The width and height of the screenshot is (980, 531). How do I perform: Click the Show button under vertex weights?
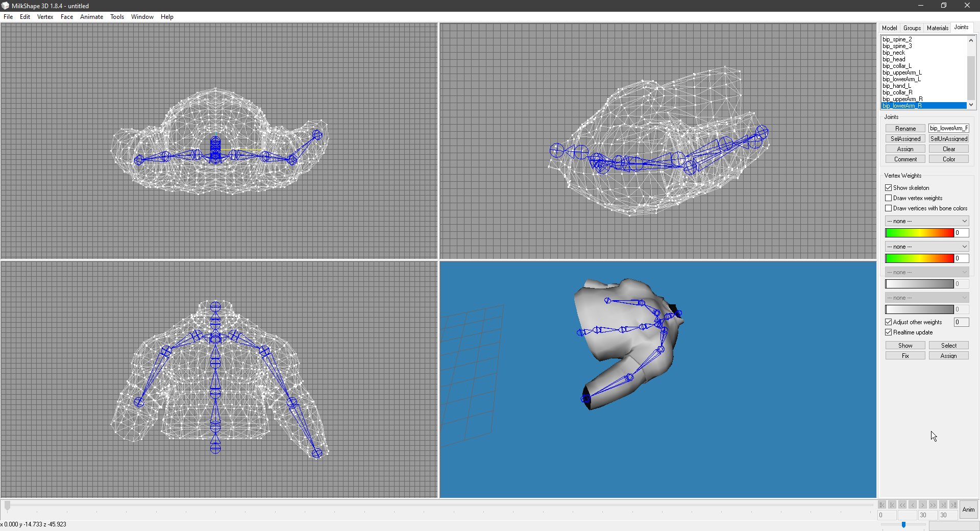(x=905, y=346)
